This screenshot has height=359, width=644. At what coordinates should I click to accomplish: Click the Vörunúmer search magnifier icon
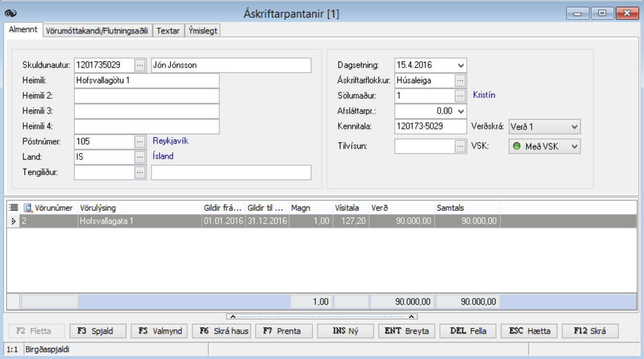(x=28, y=208)
